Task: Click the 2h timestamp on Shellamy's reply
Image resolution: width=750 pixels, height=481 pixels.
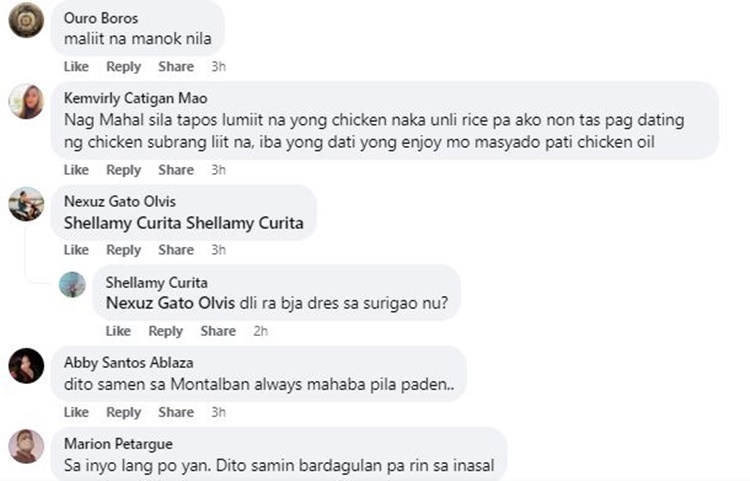Action: pyautogui.click(x=261, y=331)
